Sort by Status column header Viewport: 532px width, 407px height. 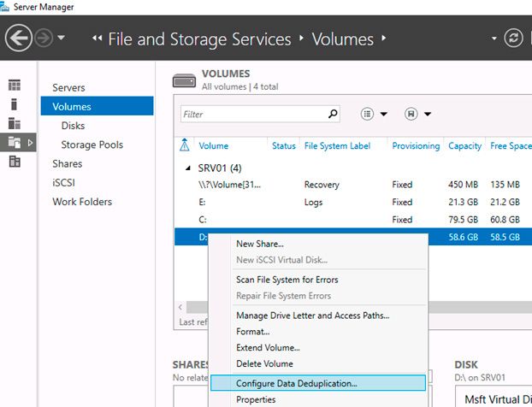pos(284,146)
